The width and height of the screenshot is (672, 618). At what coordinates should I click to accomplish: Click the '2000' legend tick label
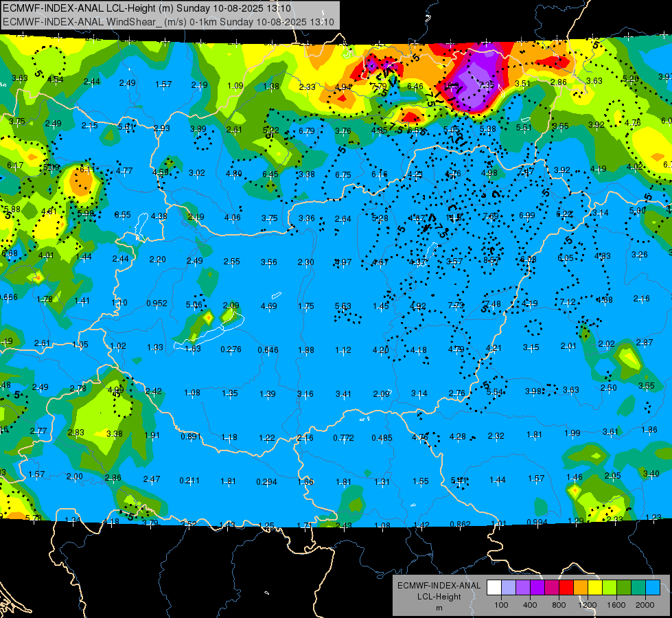[x=645, y=605]
